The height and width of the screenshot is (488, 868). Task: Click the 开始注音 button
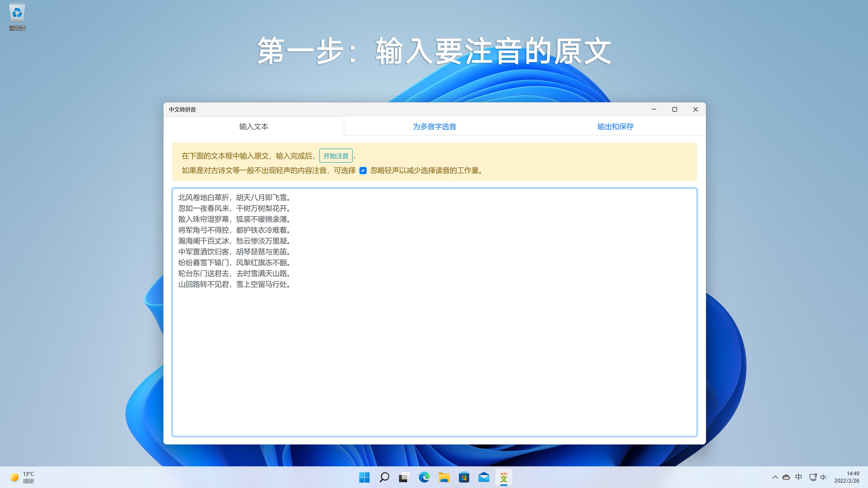click(x=336, y=156)
